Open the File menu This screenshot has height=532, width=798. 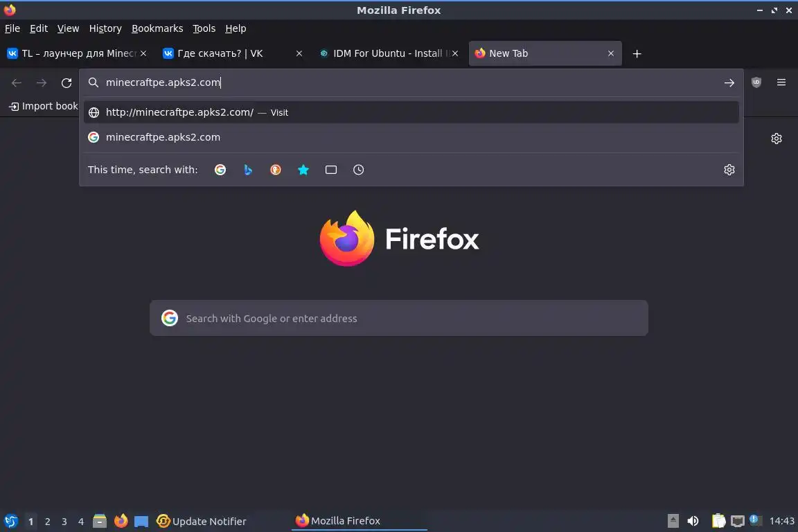[12, 28]
